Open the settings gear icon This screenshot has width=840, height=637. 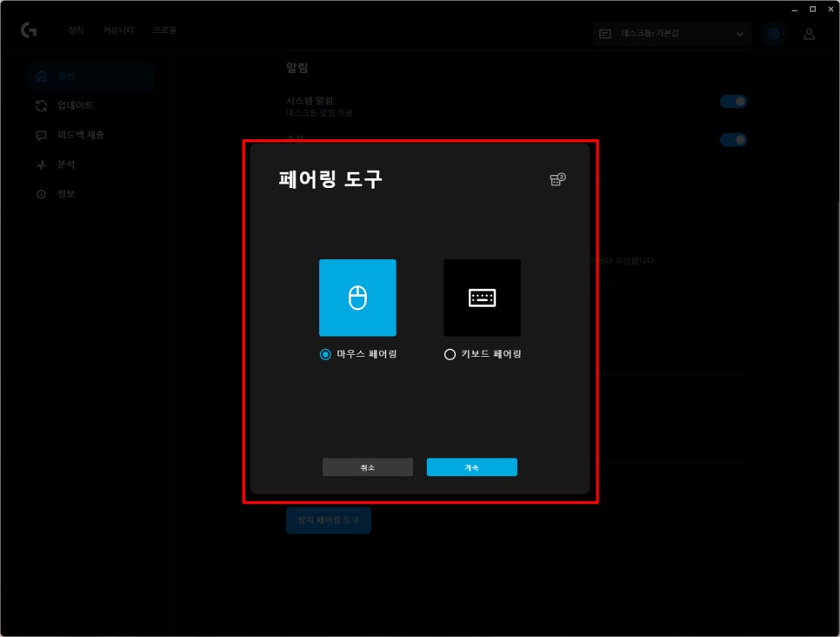coord(772,34)
